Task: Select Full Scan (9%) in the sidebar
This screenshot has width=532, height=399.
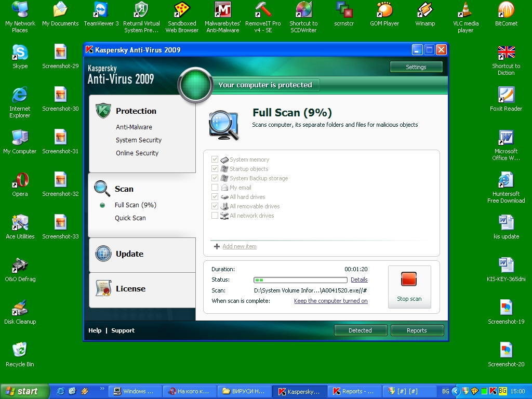Action: coord(136,205)
